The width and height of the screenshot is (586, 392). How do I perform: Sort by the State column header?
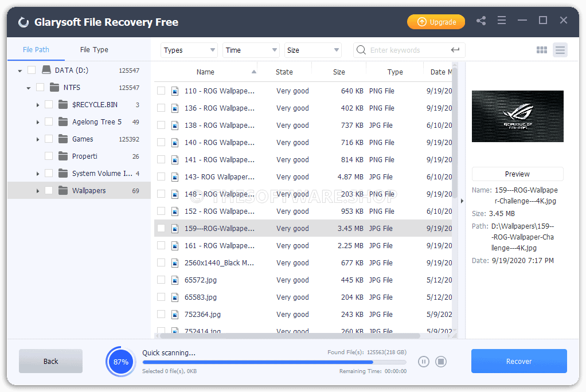pyautogui.click(x=284, y=72)
